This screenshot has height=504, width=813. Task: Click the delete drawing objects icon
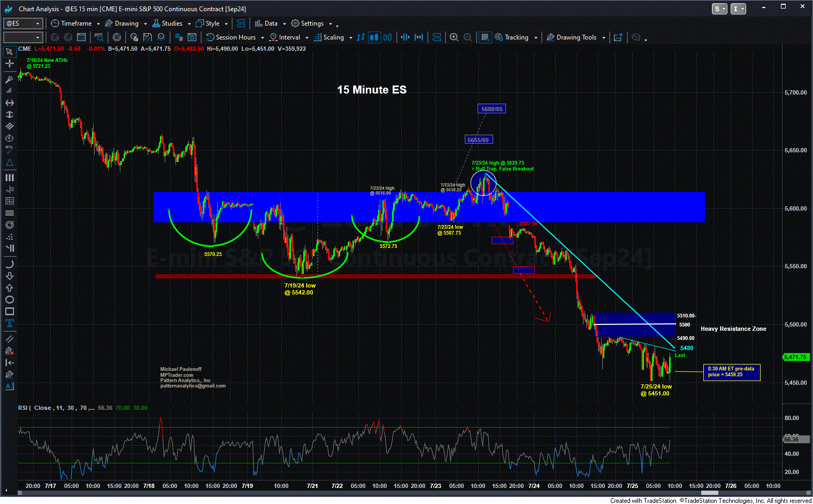click(9, 351)
